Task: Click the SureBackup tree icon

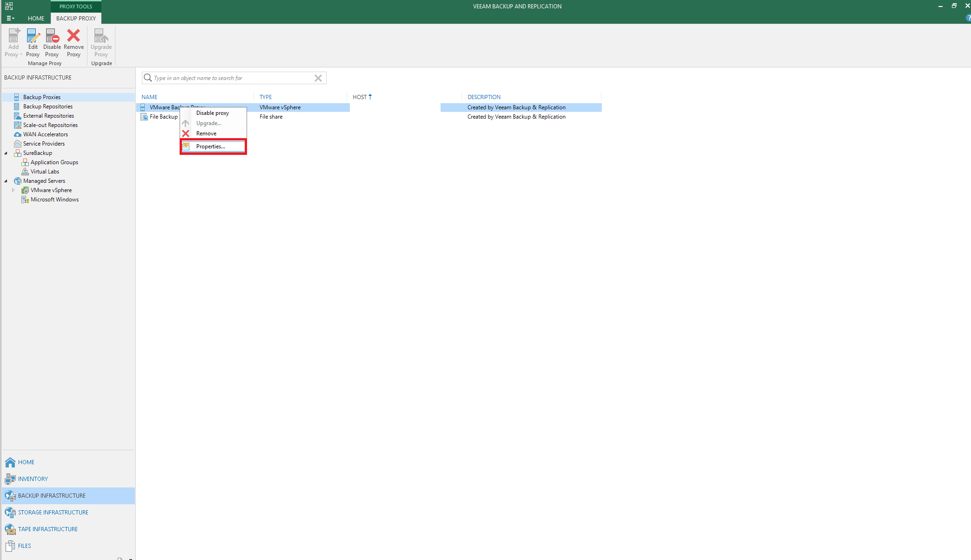Action: coord(18,153)
